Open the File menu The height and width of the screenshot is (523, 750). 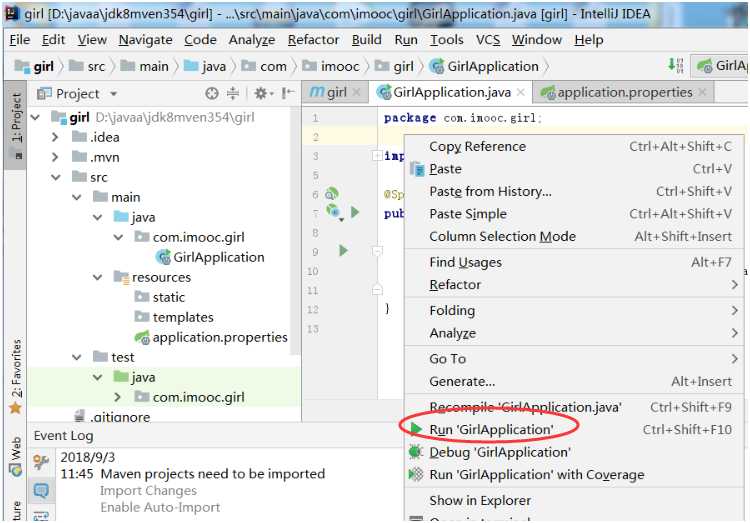click(20, 40)
